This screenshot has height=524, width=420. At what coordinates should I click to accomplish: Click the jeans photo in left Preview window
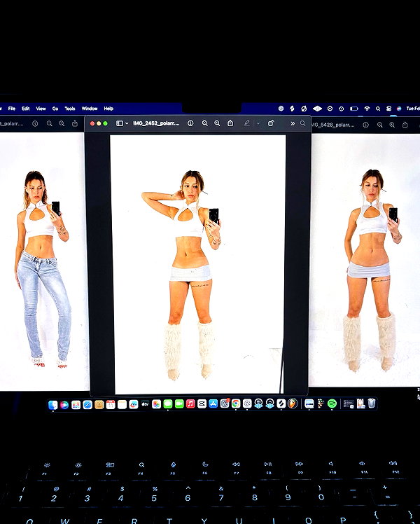pyautogui.click(x=43, y=261)
